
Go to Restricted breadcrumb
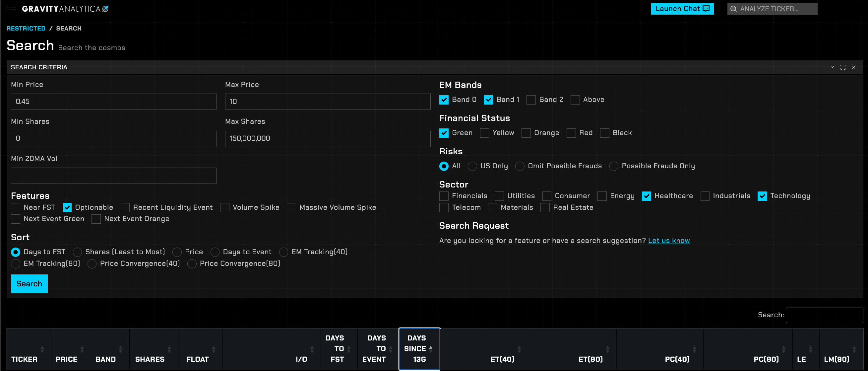[26, 28]
